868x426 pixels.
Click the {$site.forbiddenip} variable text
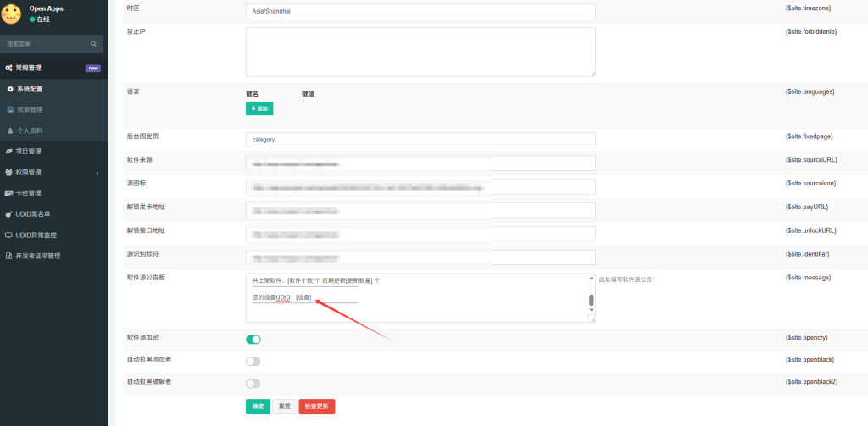click(x=811, y=31)
